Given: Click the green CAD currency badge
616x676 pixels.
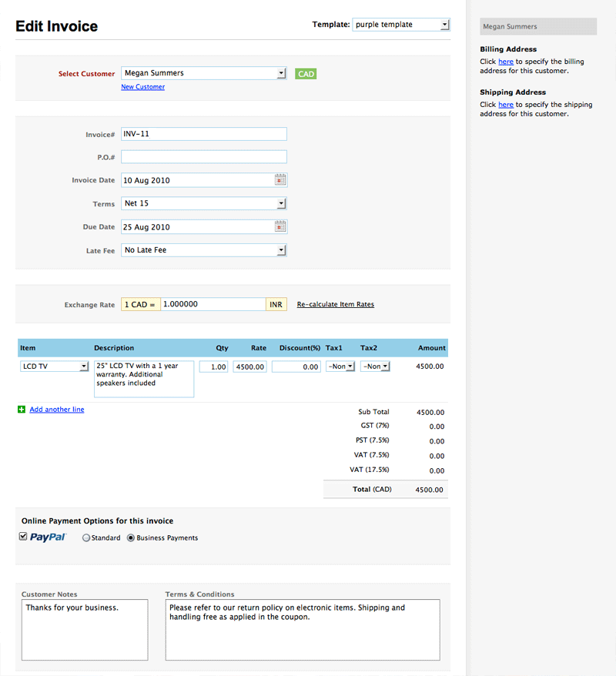Looking at the screenshot, I should point(306,74).
